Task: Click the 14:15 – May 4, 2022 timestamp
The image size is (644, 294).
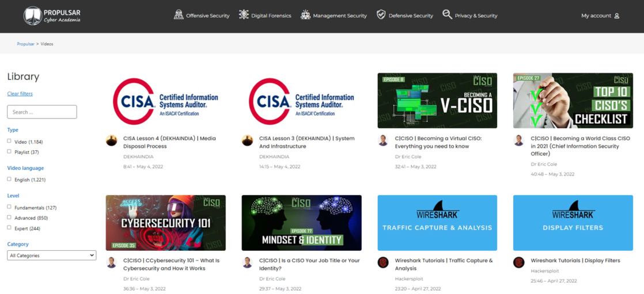Action: pos(280,167)
